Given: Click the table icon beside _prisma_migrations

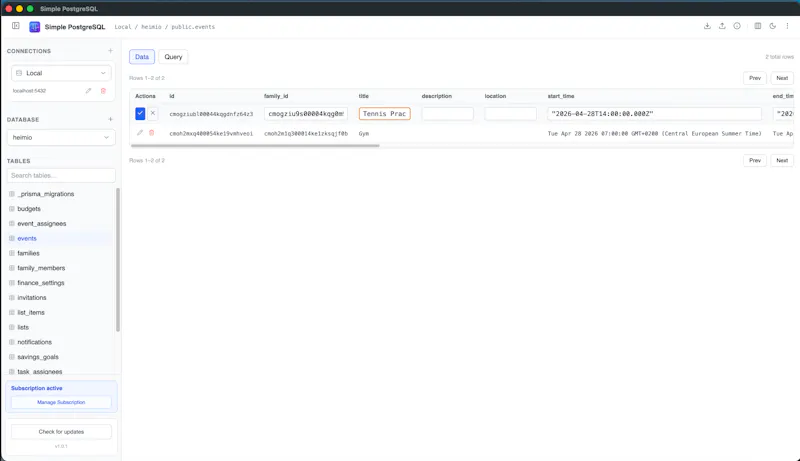Looking at the screenshot, I should coord(12,194).
